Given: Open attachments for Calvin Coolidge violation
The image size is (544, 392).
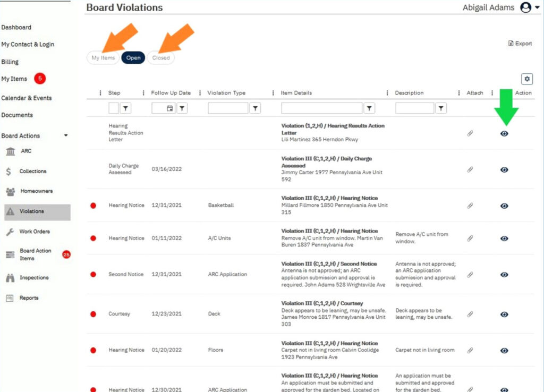Looking at the screenshot, I should pyautogui.click(x=470, y=350).
